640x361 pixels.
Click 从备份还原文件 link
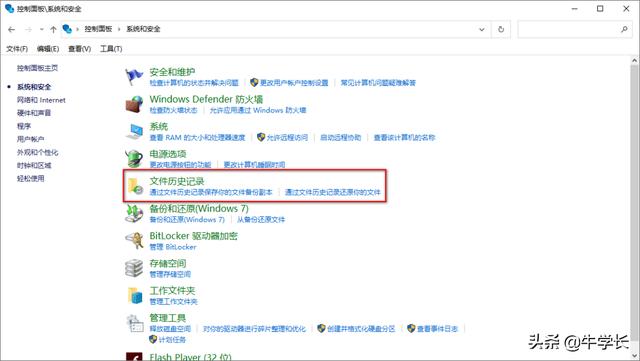[261, 220]
